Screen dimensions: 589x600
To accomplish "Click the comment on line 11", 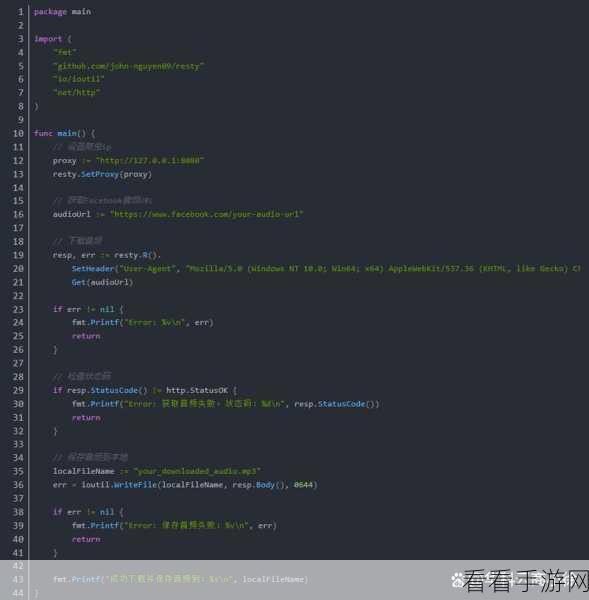I will 82,147.
